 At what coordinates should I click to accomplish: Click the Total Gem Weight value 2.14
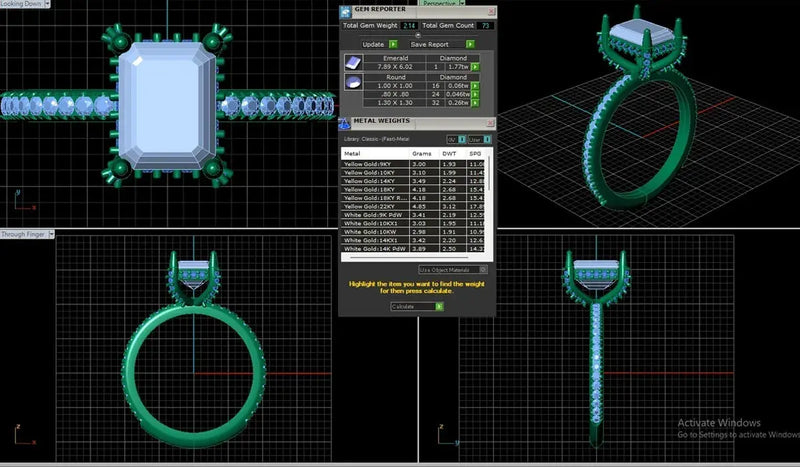point(409,26)
